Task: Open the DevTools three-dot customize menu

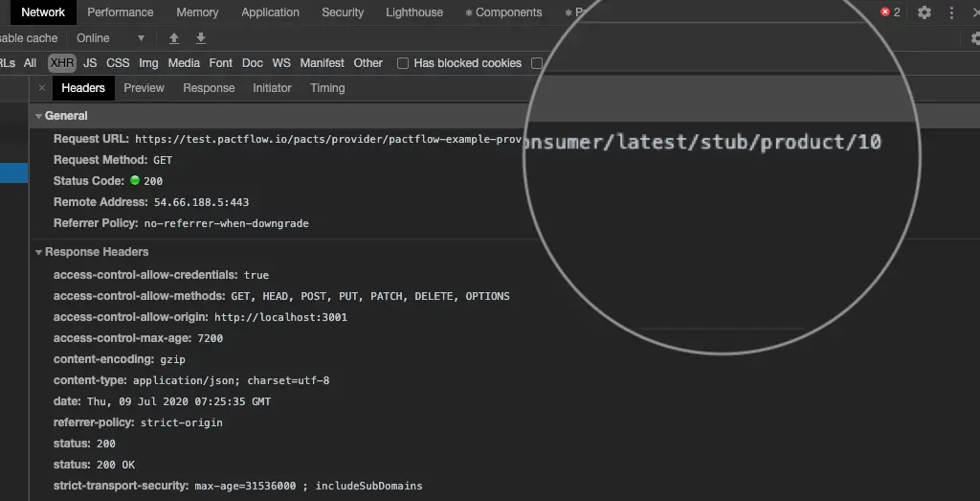Action: 951,12
